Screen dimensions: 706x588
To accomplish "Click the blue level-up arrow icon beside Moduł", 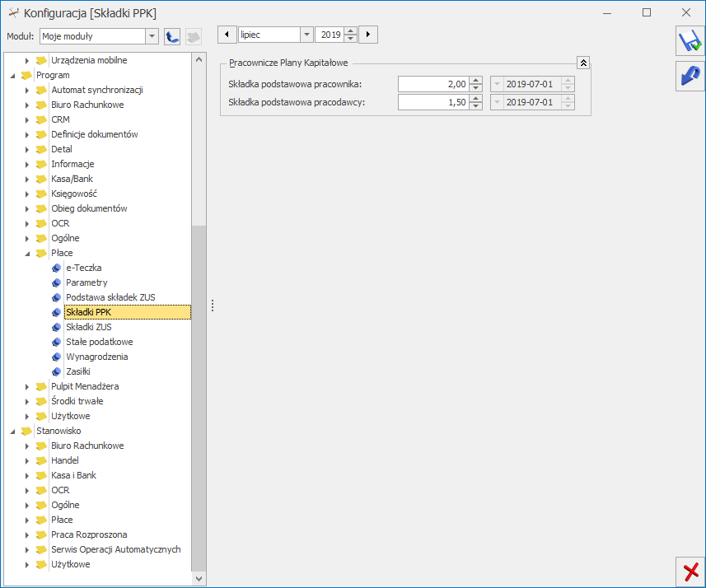I will [172, 36].
